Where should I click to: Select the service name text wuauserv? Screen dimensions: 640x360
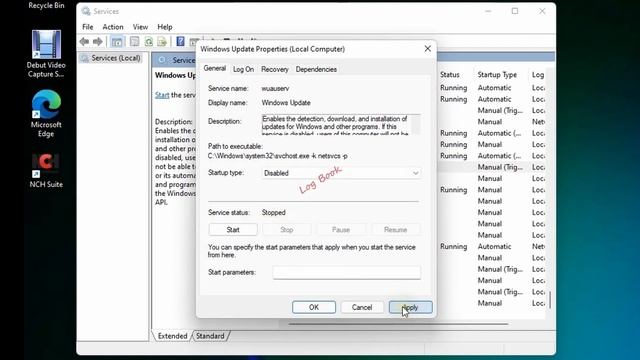(276, 88)
